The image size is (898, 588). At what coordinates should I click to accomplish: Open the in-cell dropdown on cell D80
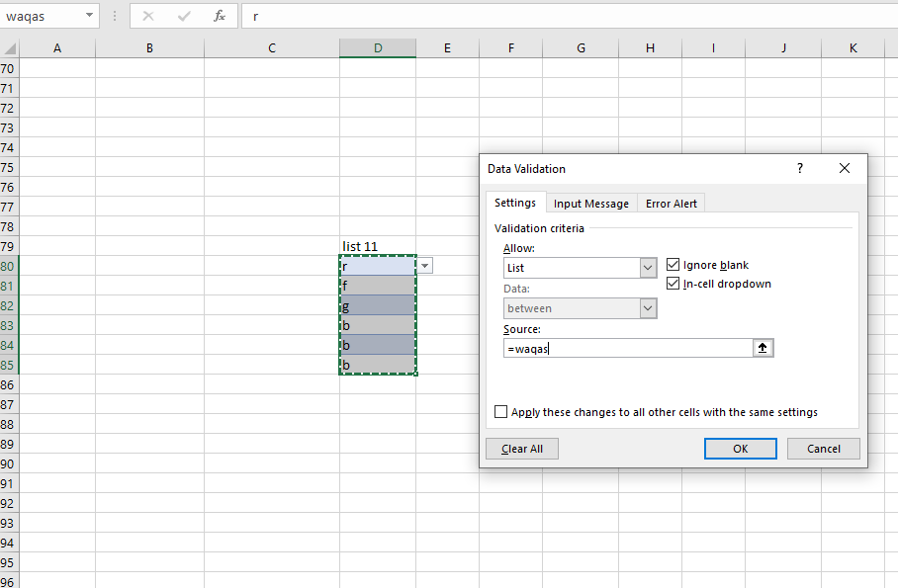[x=424, y=265]
